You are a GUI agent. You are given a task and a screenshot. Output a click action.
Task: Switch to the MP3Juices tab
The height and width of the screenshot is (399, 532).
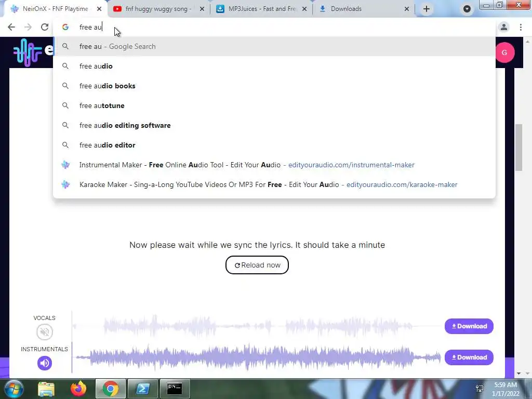pos(261,9)
